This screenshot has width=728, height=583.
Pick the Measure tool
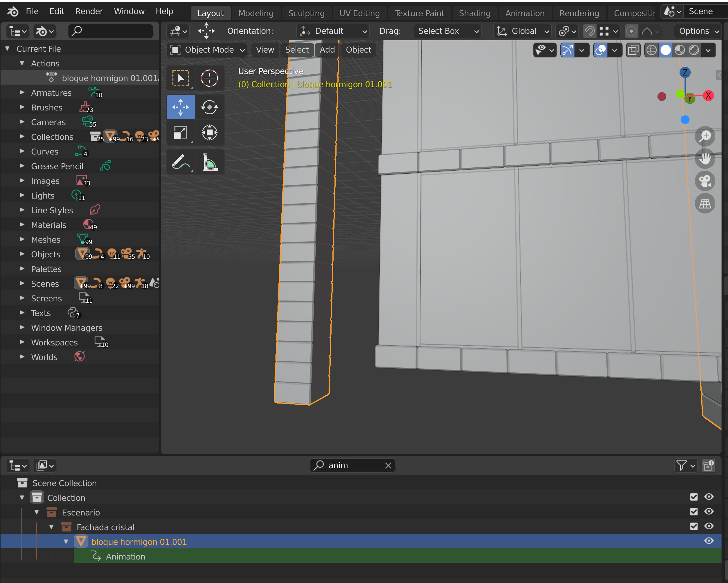click(x=209, y=162)
